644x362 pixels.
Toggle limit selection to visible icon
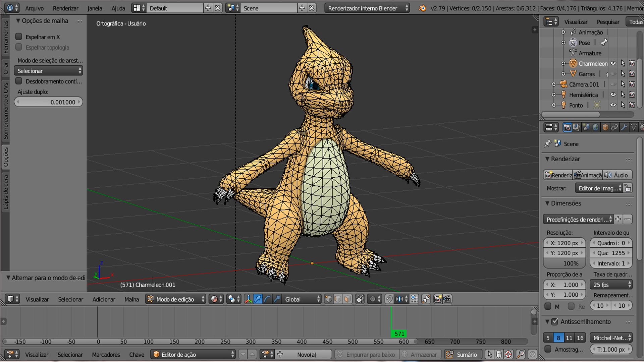pos(360,299)
